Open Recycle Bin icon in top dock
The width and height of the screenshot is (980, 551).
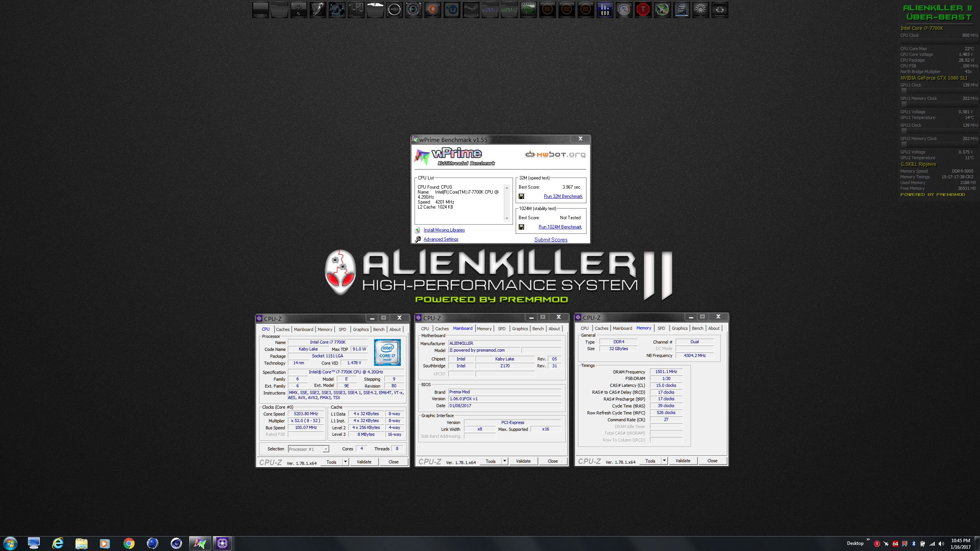719,10
